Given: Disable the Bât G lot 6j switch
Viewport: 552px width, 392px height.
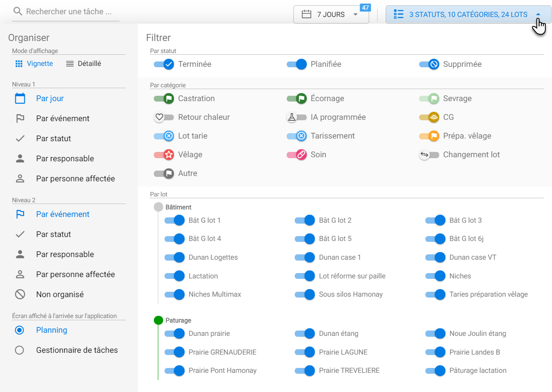Looking at the screenshot, I should (435, 239).
